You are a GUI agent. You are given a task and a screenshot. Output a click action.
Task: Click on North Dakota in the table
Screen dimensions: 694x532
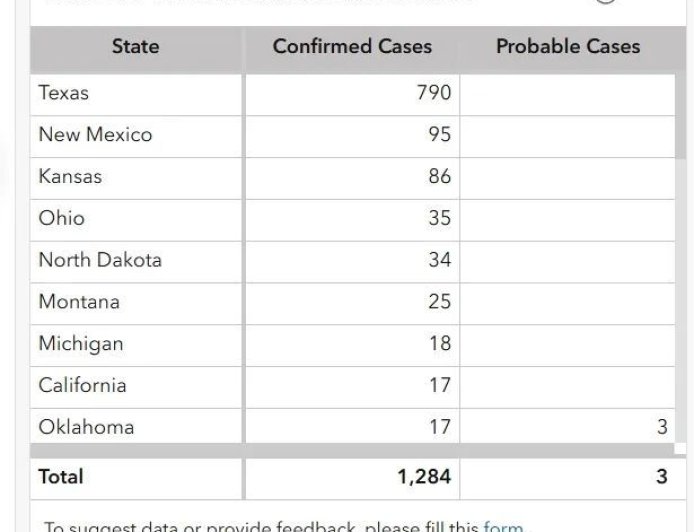pos(100,260)
